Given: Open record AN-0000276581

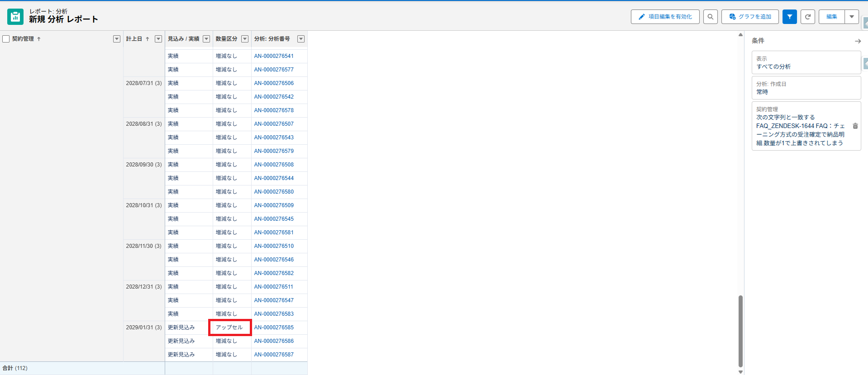Looking at the screenshot, I should click(x=274, y=233).
